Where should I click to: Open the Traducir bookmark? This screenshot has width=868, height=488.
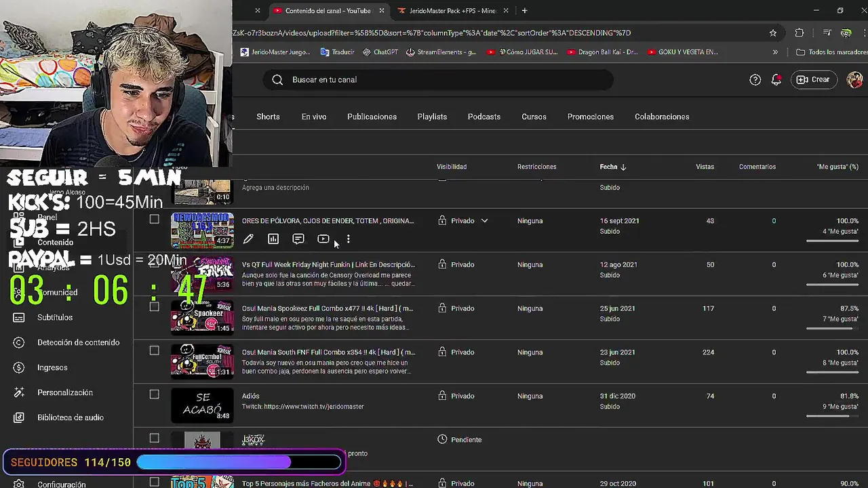pos(337,52)
